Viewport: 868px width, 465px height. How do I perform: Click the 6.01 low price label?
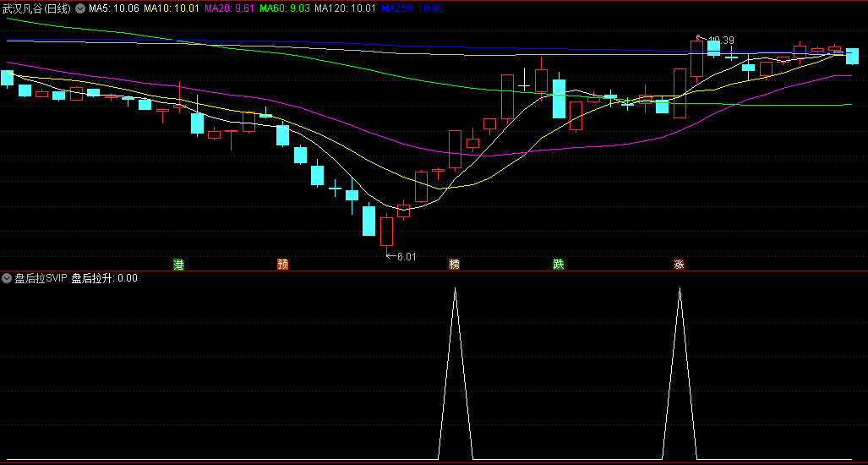pyautogui.click(x=407, y=256)
